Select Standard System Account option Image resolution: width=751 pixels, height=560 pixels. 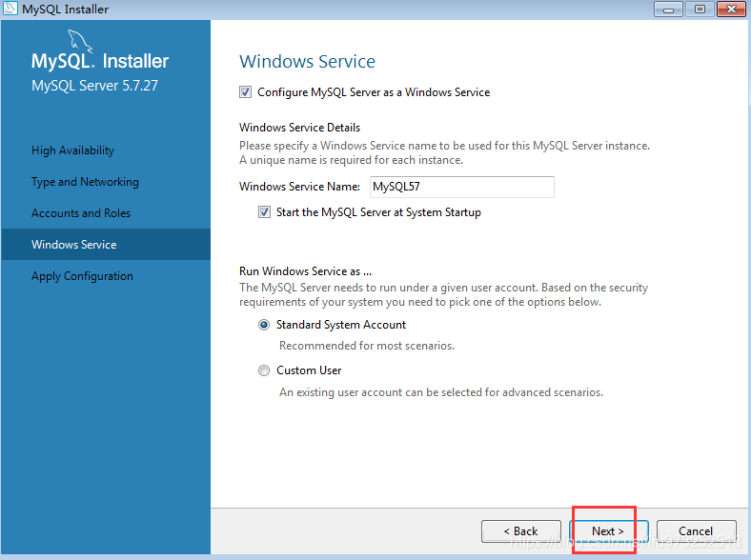[264, 325]
